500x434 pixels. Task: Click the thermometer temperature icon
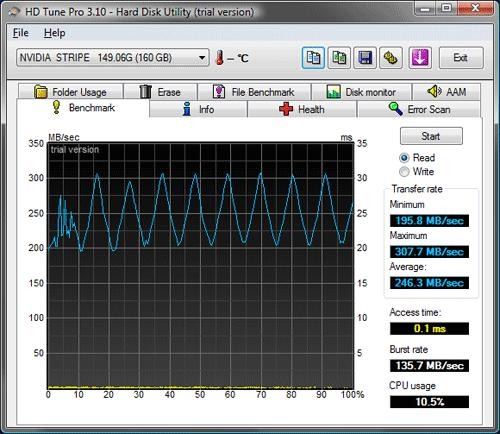pyautogui.click(x=219, y=58)
